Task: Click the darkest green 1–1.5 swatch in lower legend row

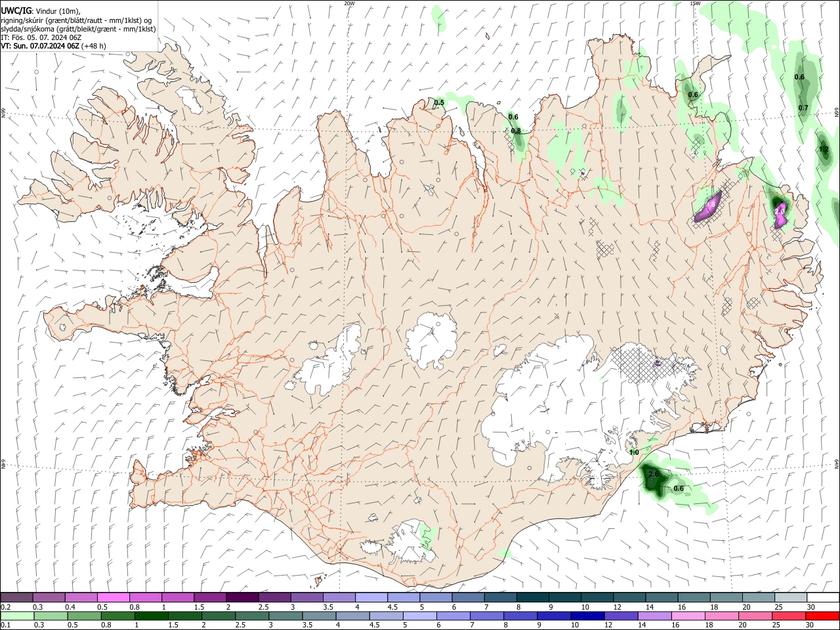Action: pyautogui.click(x=152, y=616)
